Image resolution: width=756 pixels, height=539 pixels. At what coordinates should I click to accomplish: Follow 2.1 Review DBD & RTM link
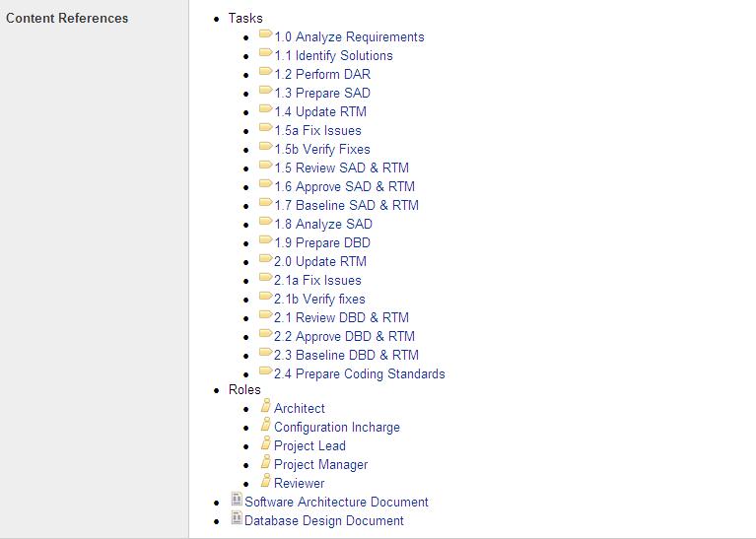(x=342, y=317)
